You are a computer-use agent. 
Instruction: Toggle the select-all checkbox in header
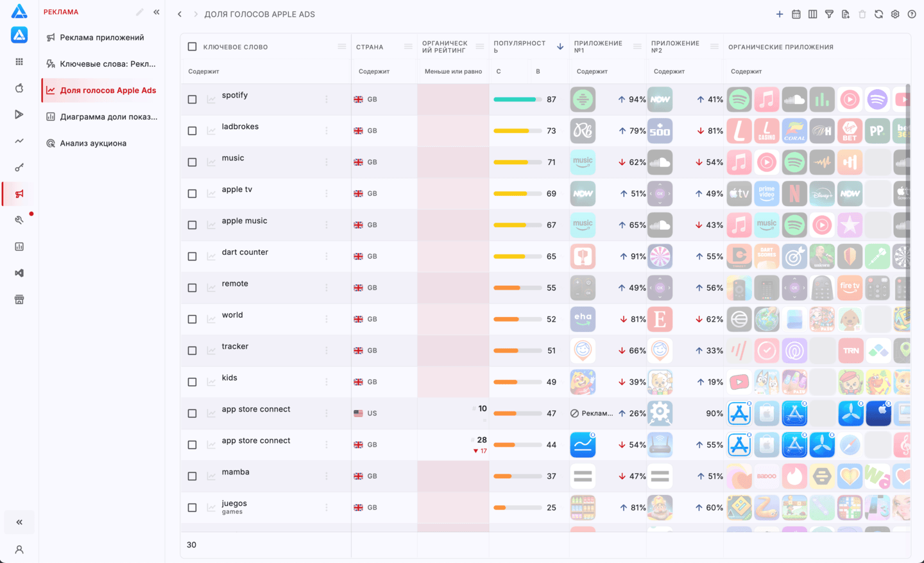click(x=192, y=47)
